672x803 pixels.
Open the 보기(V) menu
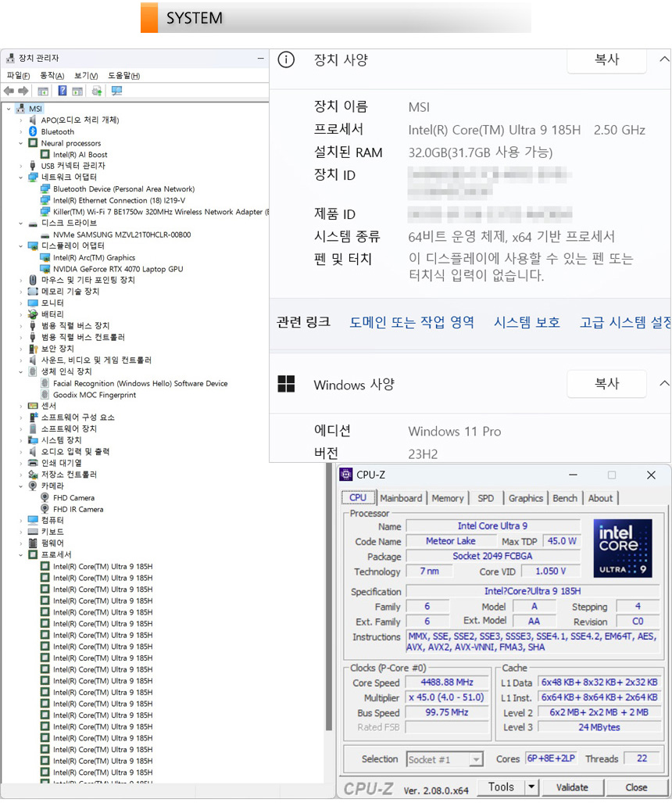click(x=86, y=76)
